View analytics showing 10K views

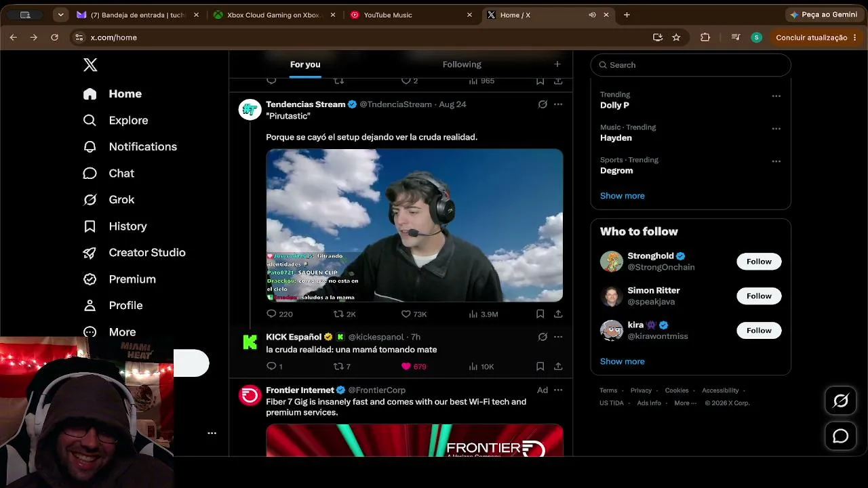(481, 367)
